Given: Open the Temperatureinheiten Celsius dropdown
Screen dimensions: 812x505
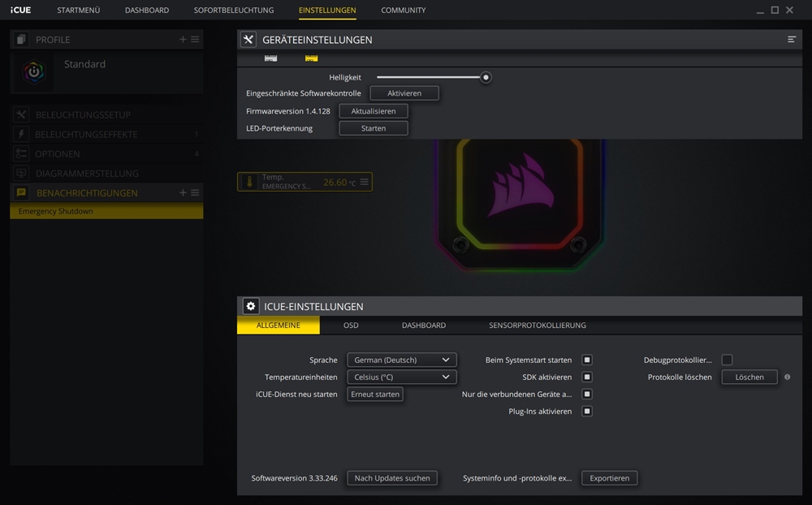Looking at the screenshot, I should pos(402,377).
